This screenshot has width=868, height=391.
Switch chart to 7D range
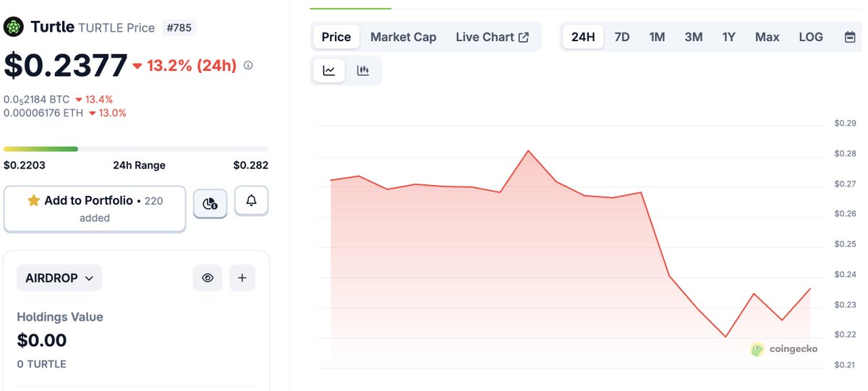point(622,37)
